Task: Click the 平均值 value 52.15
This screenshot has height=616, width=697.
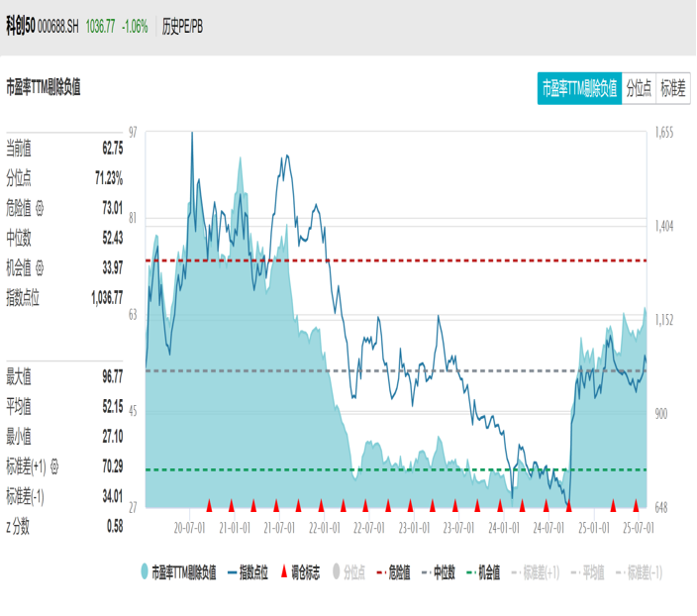Action: pyautogui.click(x=113, y=406)
